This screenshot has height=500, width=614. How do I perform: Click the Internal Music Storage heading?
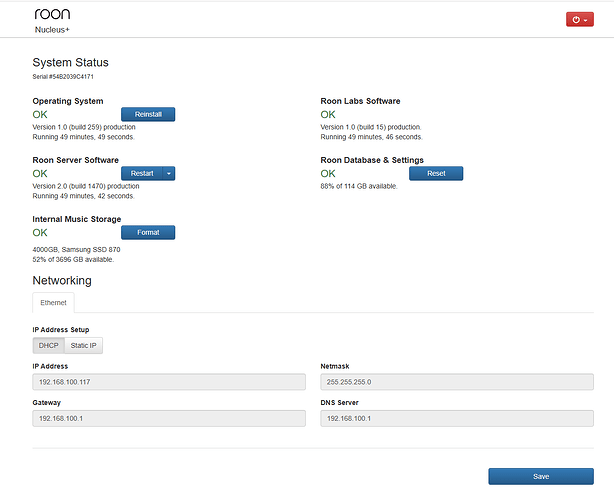tap(77, 219)
